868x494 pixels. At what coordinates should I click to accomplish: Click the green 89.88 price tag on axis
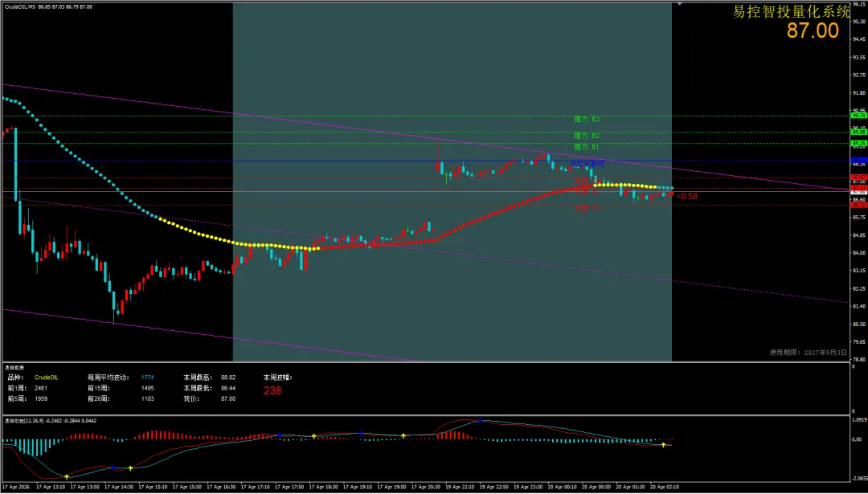click(x=859, y=133)
